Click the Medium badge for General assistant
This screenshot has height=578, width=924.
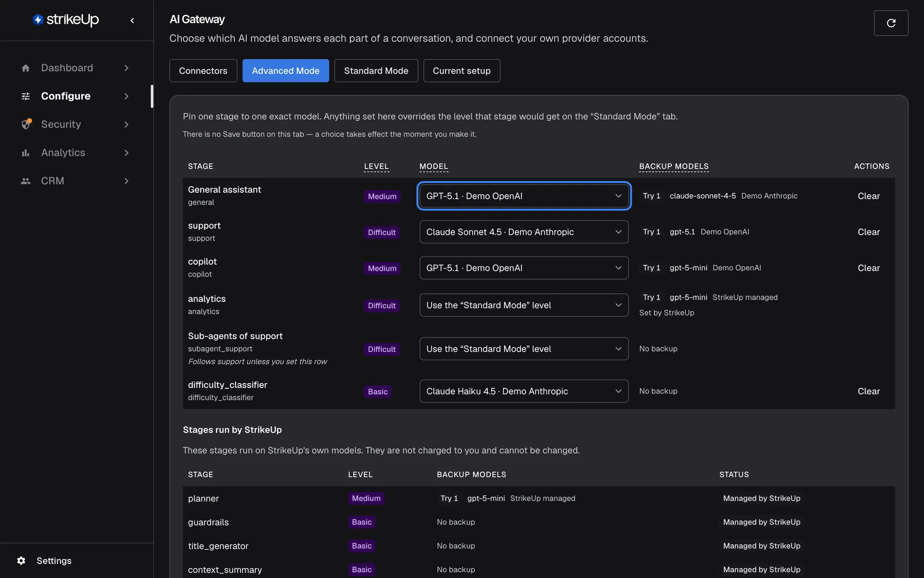[x=382, y=196]
